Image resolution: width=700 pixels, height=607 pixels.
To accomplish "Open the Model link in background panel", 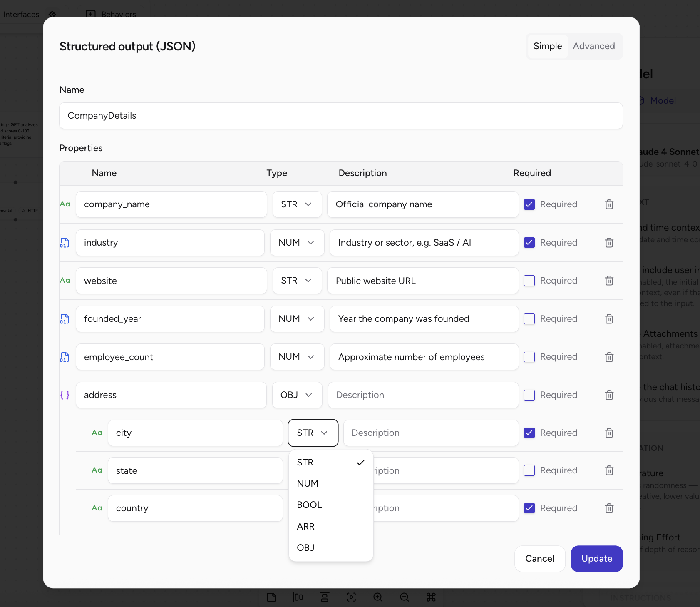I will pyautogui.click(x=663, y=101).
